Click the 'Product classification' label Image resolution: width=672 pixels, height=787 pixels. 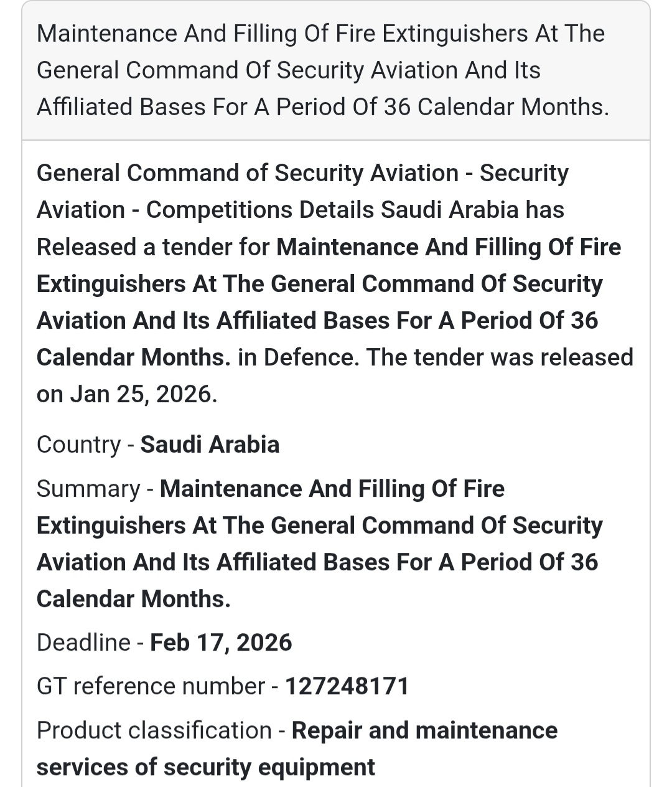pos(154,730)
